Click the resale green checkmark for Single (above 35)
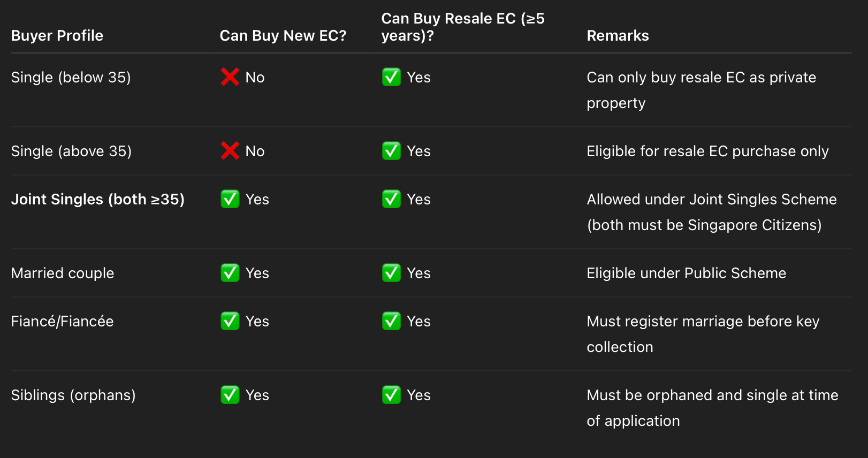This screenshot has height=458, width=868. 391,151
